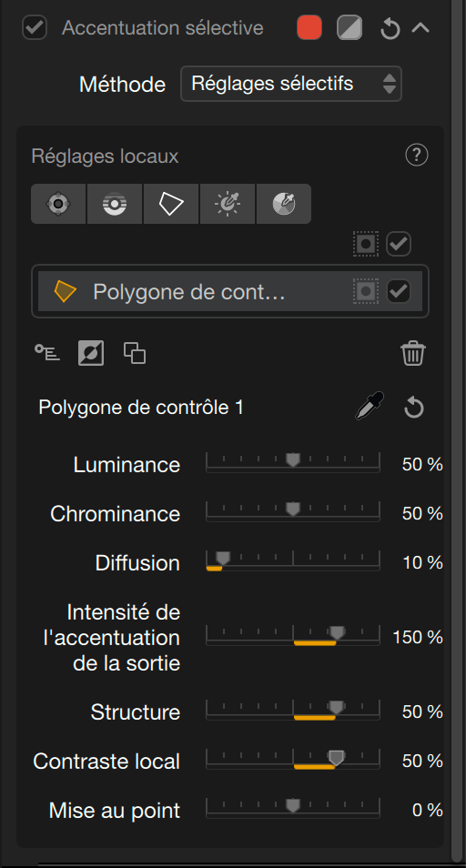Click the eyedropper next to Polygone de contrôle 1
Viewport: 466px width, 868px height.
point(370,408)
